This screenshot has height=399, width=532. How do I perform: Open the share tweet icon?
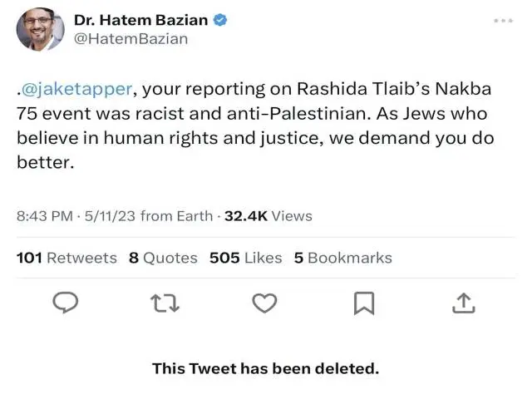[x=463, y=303]
